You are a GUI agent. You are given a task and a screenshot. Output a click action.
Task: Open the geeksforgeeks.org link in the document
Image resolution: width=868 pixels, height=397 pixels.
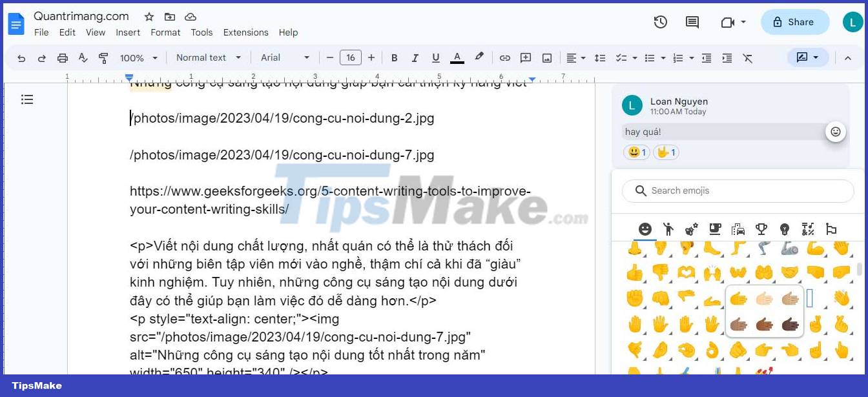pos(323,191)
